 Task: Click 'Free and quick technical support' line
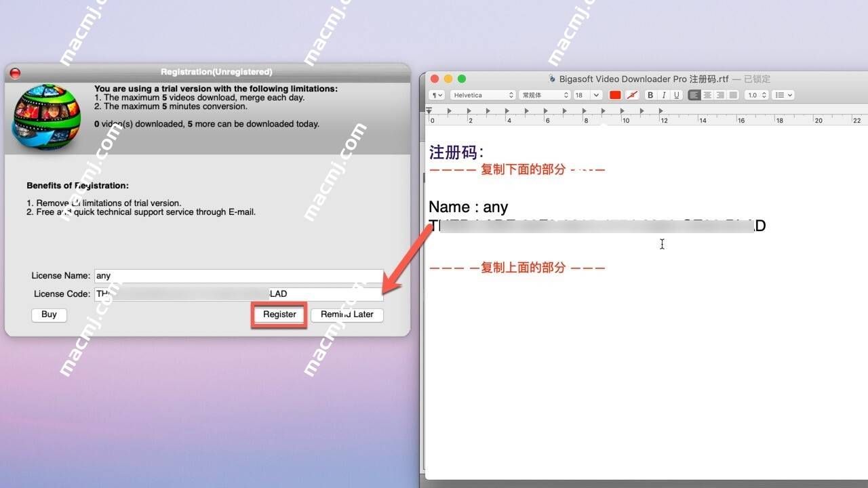(141, 212)
